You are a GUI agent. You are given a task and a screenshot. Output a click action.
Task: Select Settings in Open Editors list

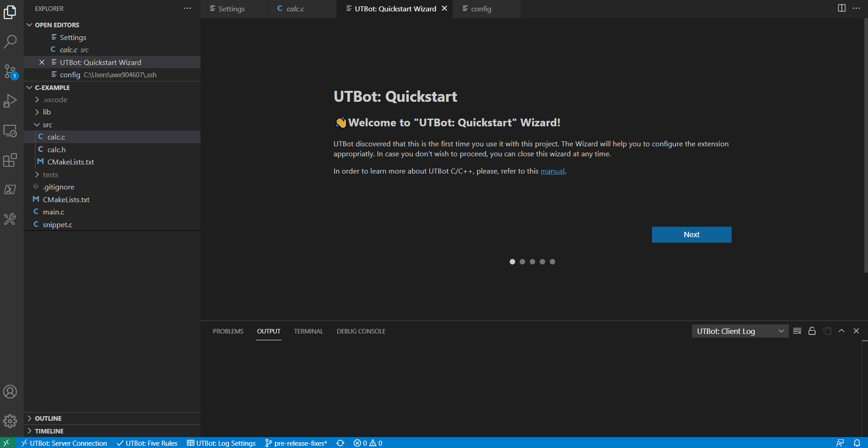[x=112, y=37]
